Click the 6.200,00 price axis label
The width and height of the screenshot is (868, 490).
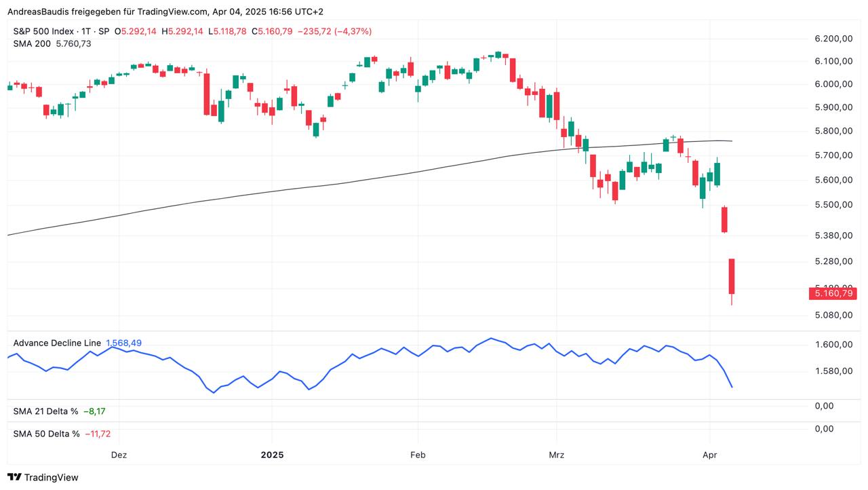coord(833,39)
